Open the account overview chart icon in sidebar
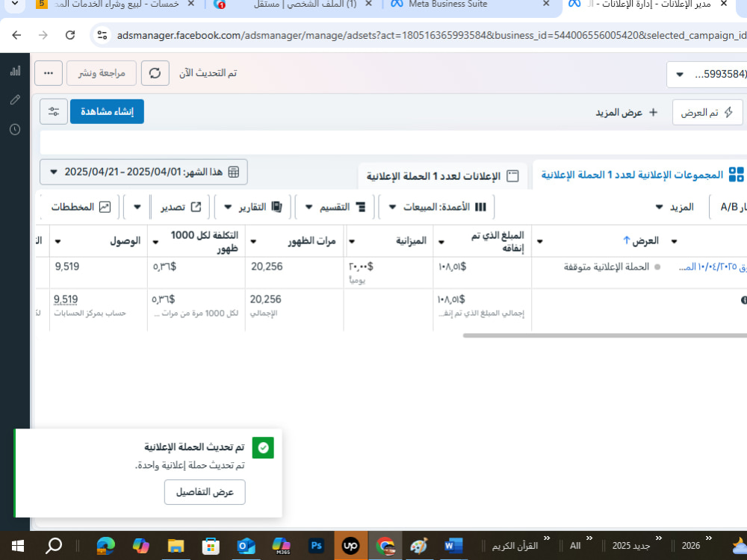The height and width of the screenshot is (560, 747). tap(15, 71)
